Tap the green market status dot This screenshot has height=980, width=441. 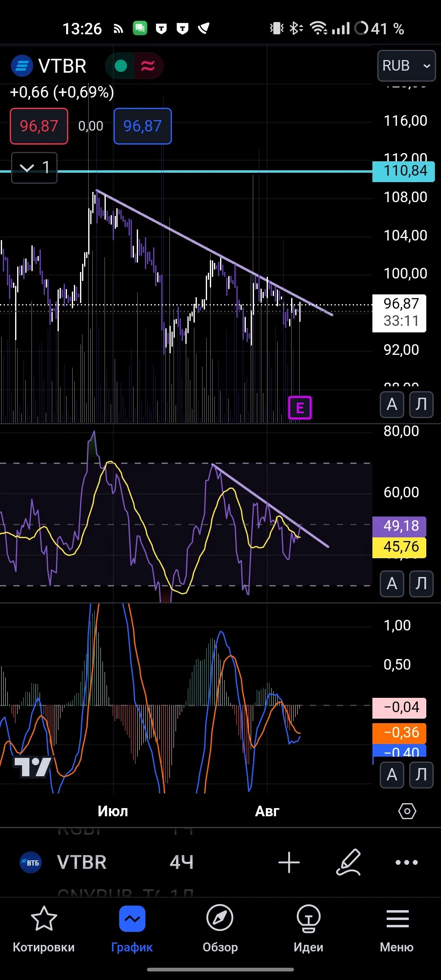[x=121, y=66]
